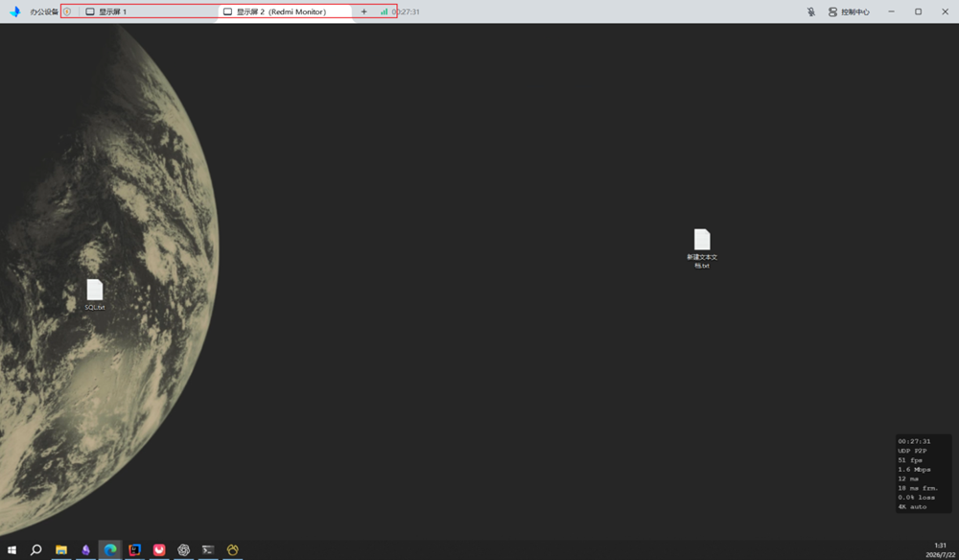Open Windows taskbar search
Viewport: 959px width, 560px height.
(x=36, y=549)
